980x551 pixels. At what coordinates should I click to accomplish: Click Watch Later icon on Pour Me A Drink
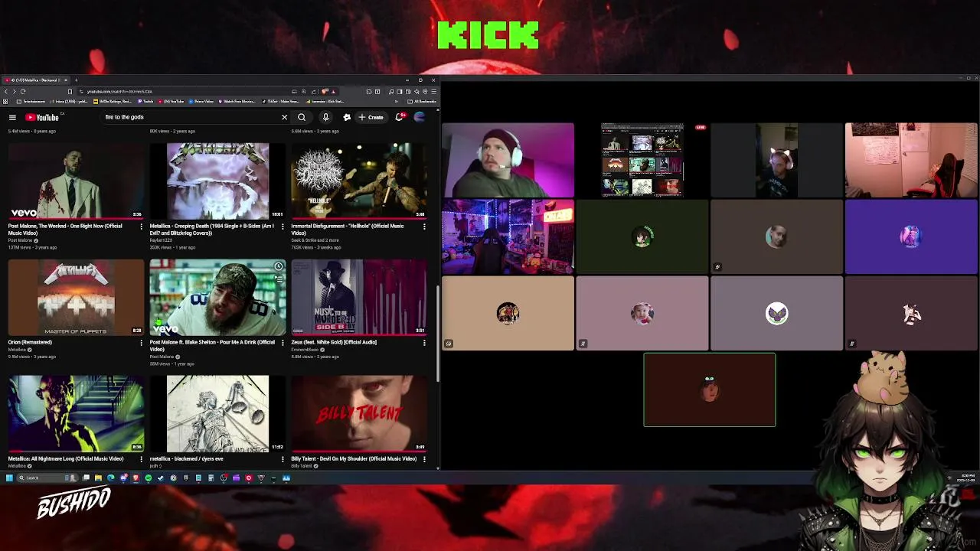point(279,266)
